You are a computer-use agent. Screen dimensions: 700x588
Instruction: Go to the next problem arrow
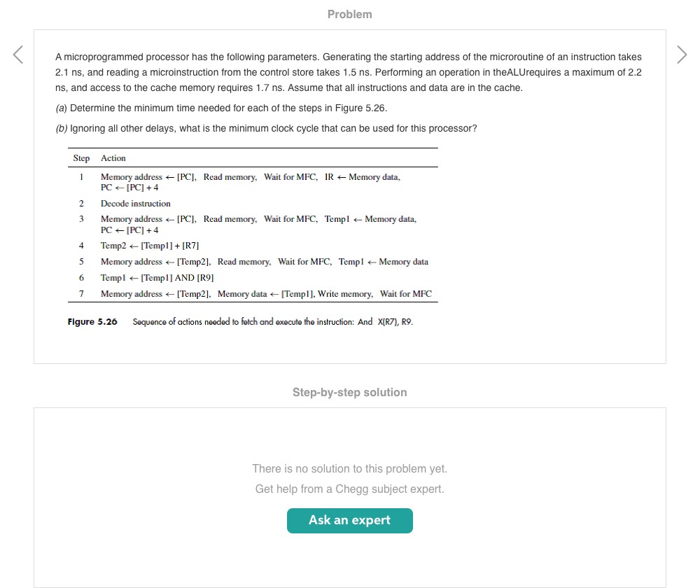tap(682, 55)
